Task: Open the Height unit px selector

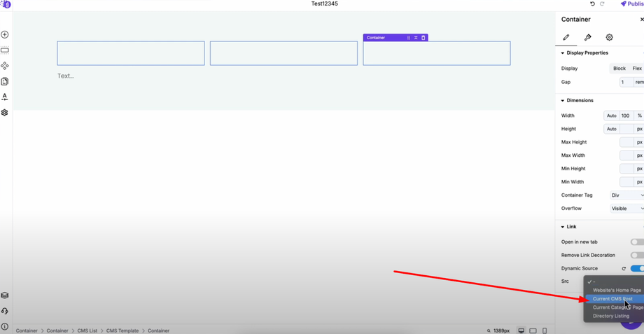Action: (x=638, y=129)
